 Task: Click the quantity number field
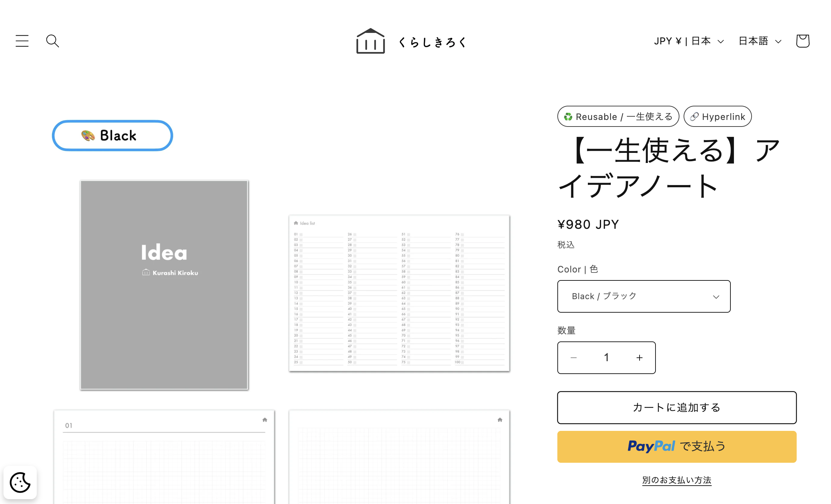pyautogui.click(x=606, y=358)
